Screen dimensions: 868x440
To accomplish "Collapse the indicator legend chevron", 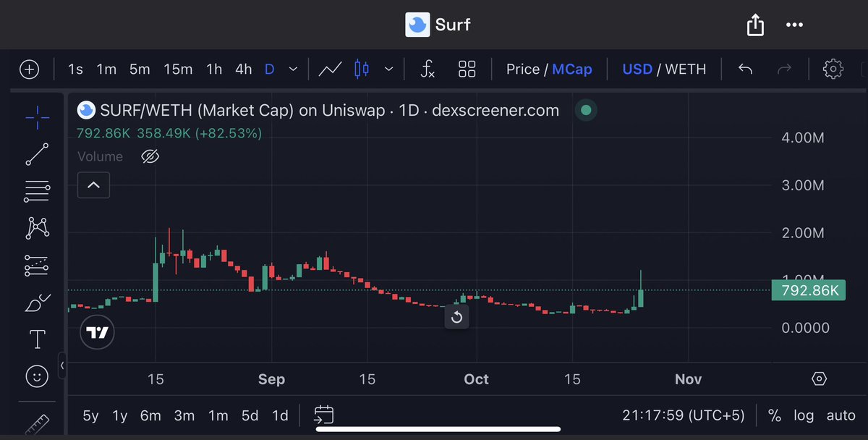I will (x=94, y=185).
